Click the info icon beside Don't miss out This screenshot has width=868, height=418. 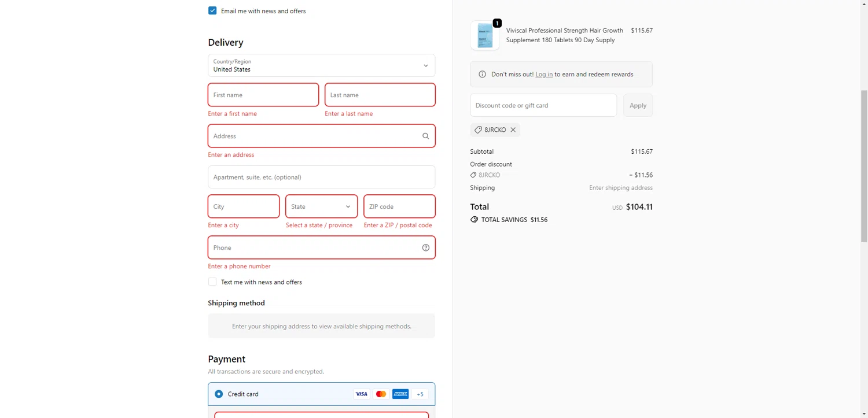coord(482,75)
